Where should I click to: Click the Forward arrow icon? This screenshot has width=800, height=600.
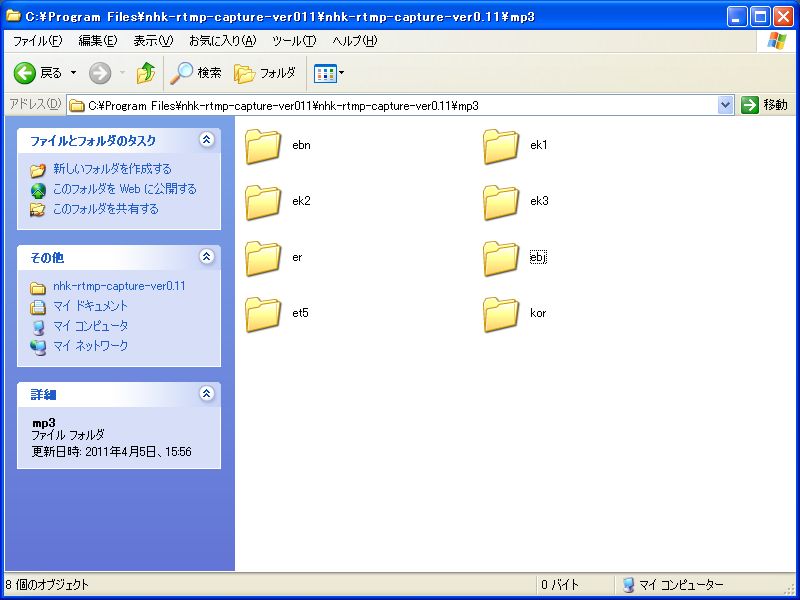pos(100,73)
